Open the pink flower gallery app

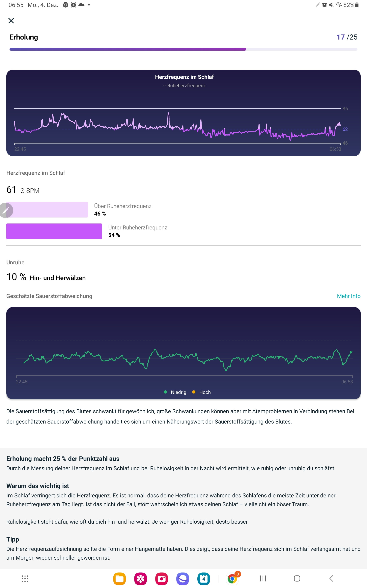click(141, 579)
